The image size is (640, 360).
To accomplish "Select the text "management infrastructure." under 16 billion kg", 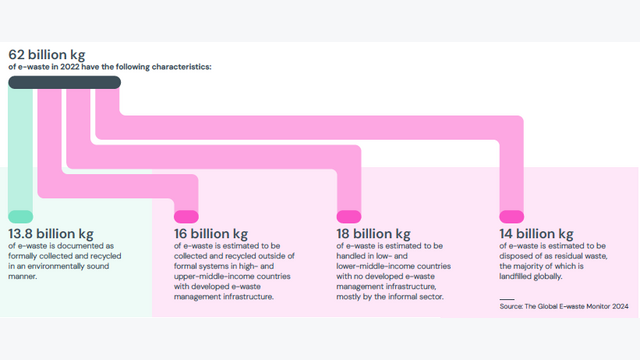I will point(224,297).
